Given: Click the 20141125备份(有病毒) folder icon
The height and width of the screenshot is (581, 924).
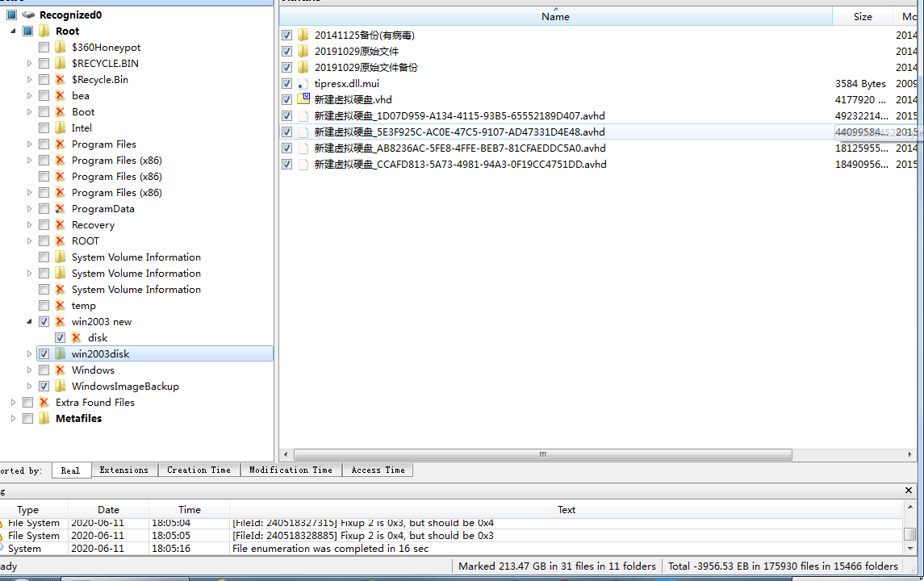Looking at the screenshot, I should 303,36.
